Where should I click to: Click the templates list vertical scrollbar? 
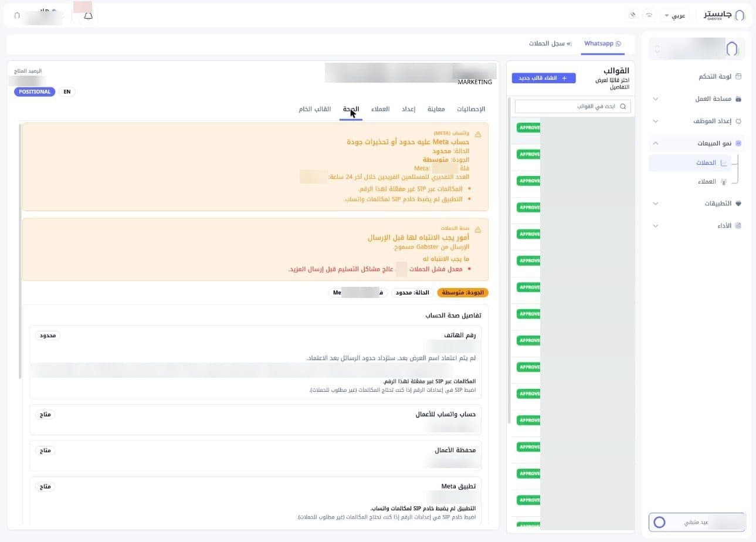pyautogui.click(x=509, y=260)
